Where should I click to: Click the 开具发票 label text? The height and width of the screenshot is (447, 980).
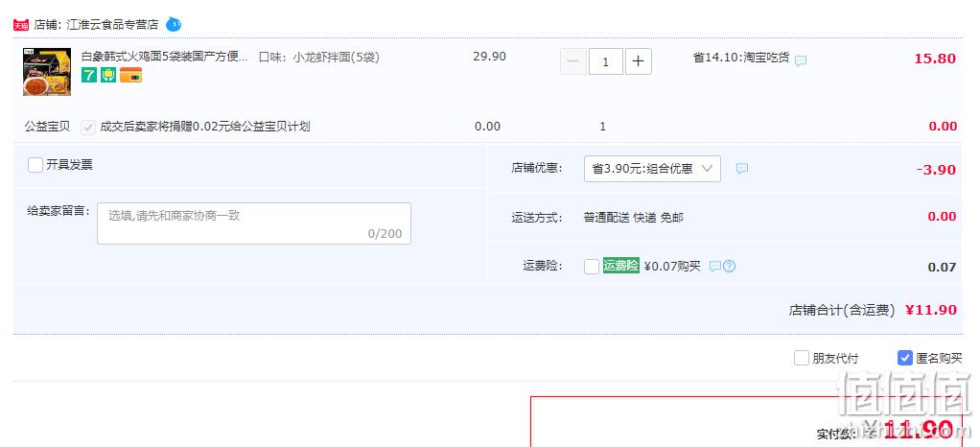click(69, 164)
